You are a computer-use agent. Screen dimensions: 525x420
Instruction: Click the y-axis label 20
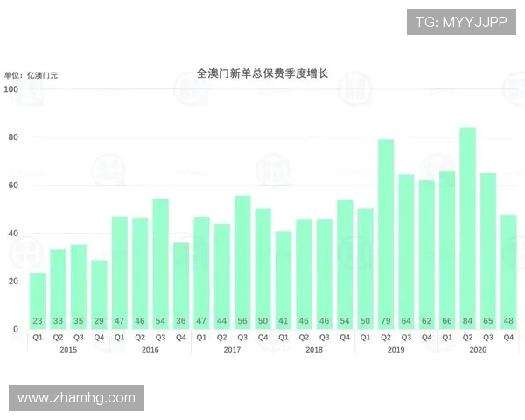(13, 282)
